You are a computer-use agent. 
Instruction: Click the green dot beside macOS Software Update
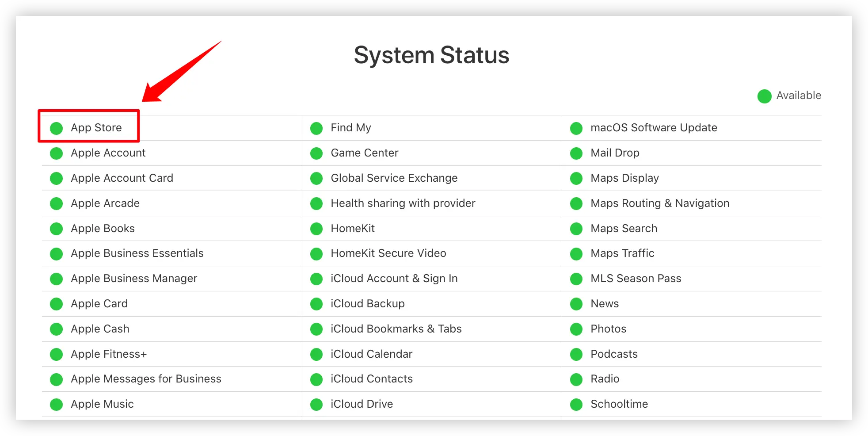pyautogui.click(x=576, y=128)
